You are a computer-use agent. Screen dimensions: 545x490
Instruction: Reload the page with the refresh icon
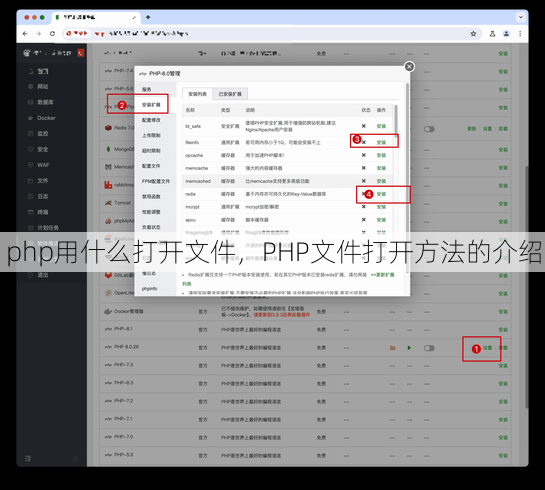point(52,34)
